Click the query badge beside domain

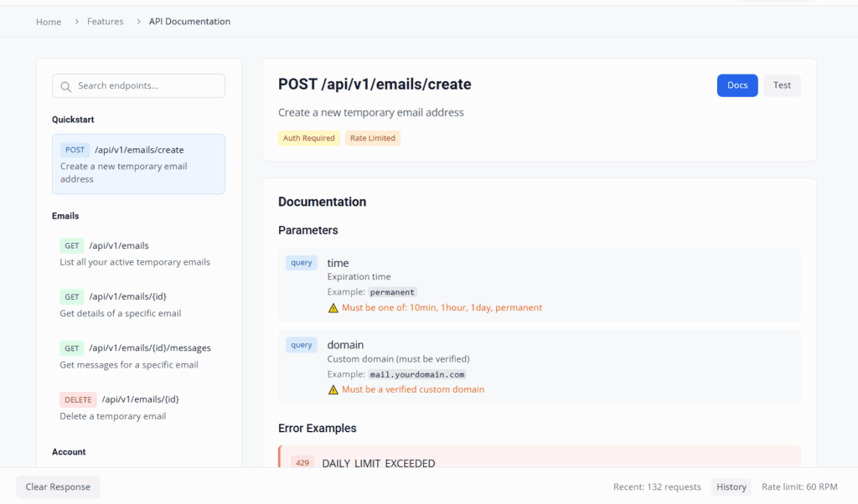coord(301,345)
